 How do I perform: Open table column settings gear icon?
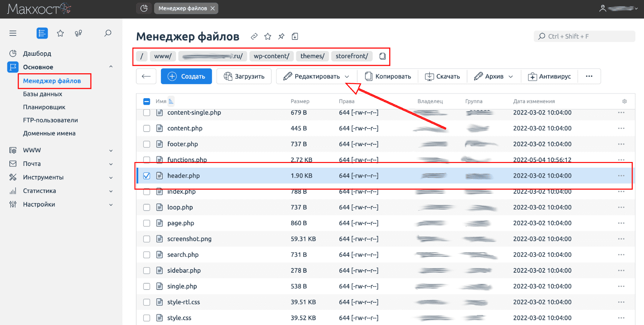click(x=624, y=102)
